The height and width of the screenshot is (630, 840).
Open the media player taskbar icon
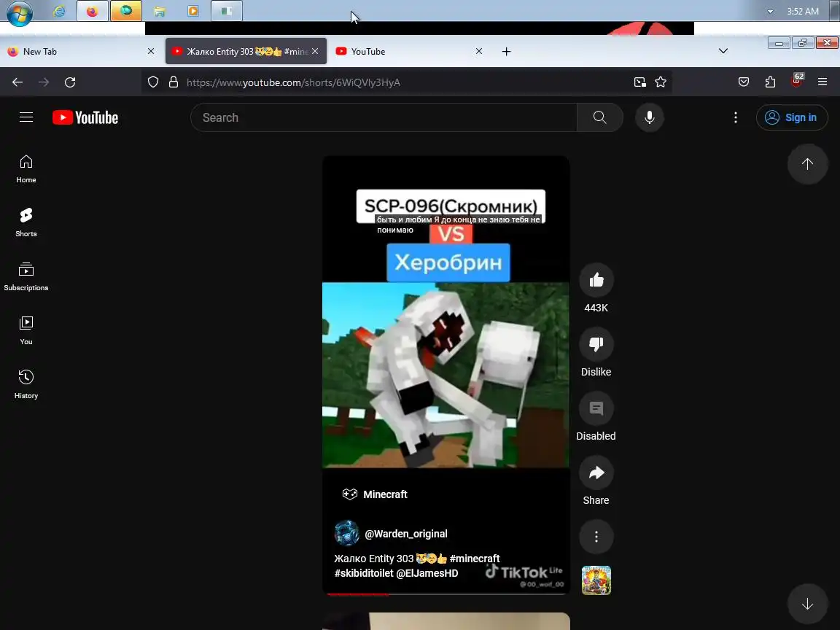192,11
